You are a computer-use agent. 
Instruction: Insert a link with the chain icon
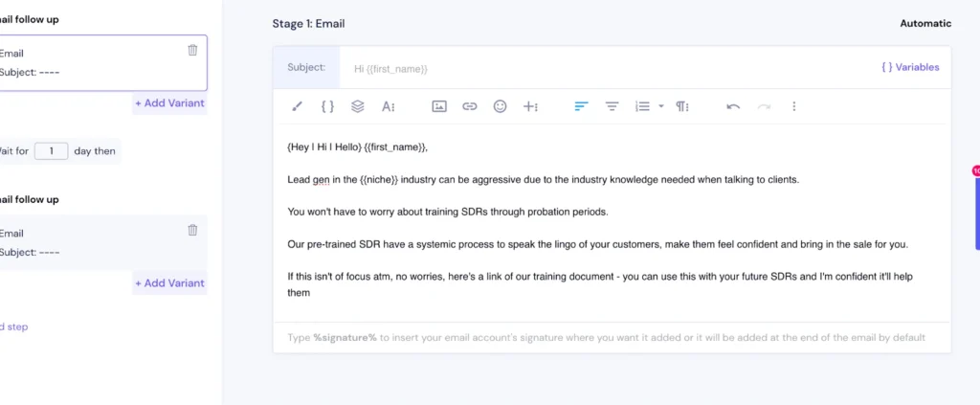[469, 106]
